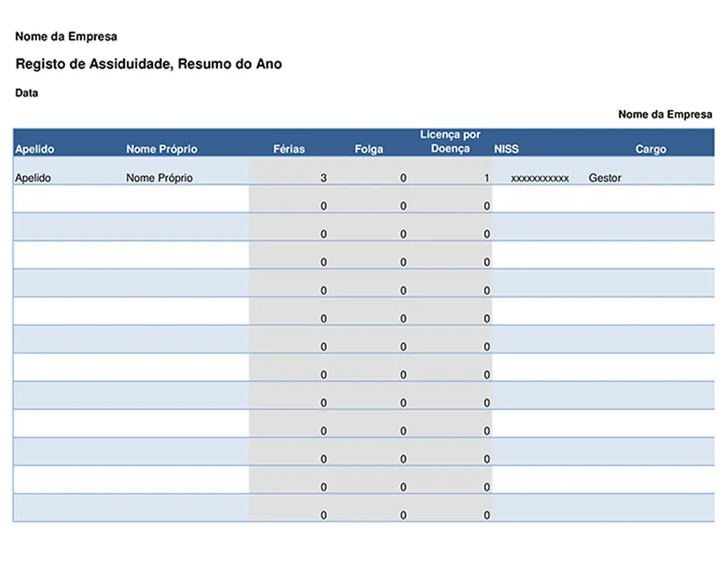728x561 pixels.
Task: Click the xxxxxxxxxxx NISS entry
Action: pos(540,178)
